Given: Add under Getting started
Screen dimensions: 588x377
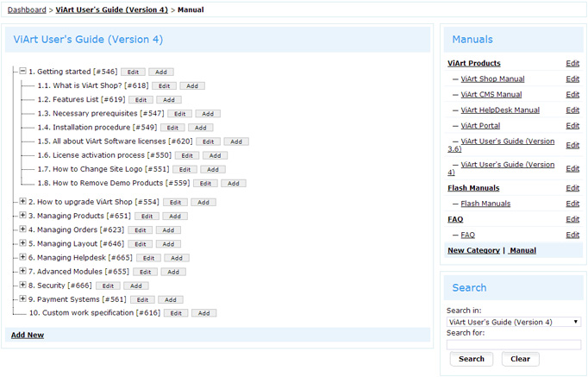Looking at the screenshot, I should pos(161,72).
